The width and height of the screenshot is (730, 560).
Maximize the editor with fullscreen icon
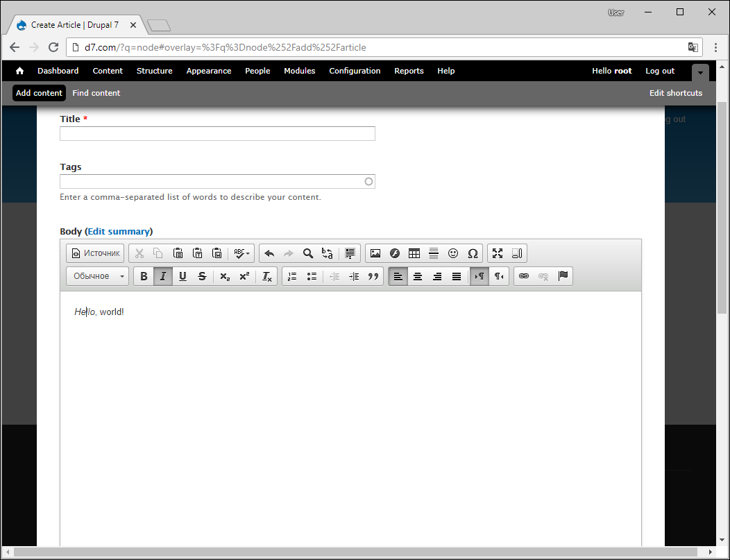point(498,253)
